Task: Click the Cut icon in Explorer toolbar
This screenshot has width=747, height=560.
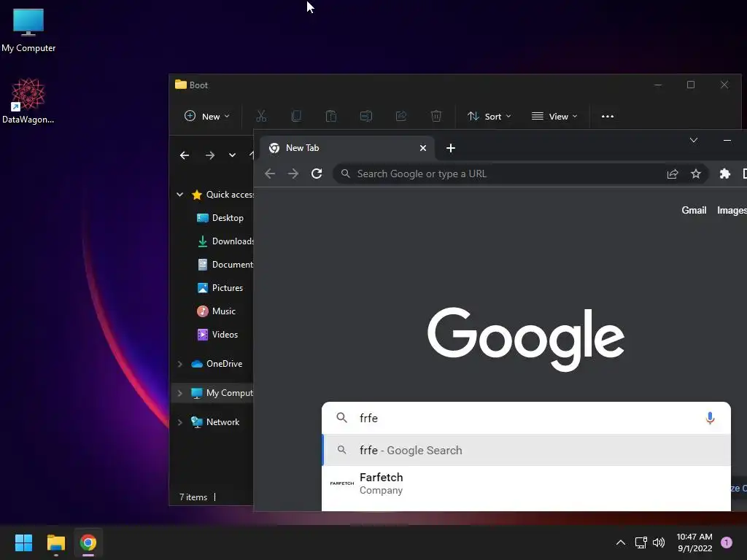Action: [x=261, y=116]
